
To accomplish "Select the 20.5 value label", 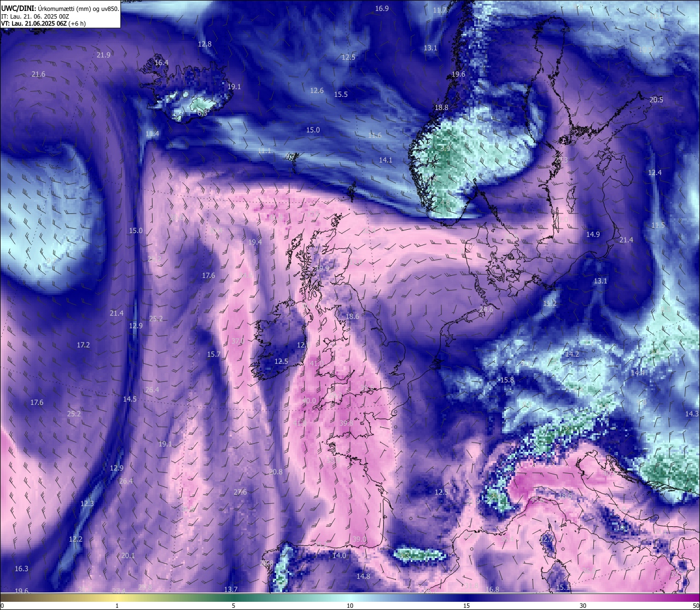I will pyautogui.click(x=656, y=100).
